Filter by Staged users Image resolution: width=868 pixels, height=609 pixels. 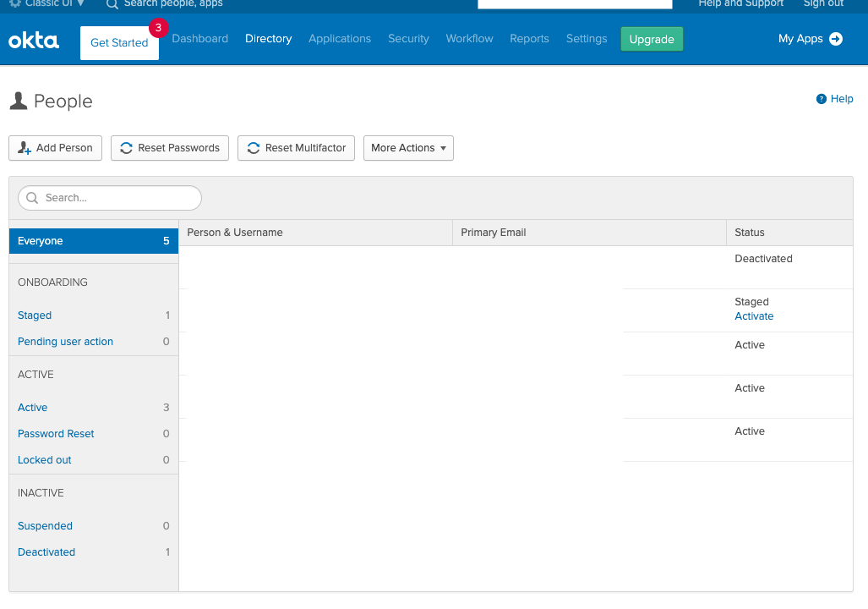[35, 315]
